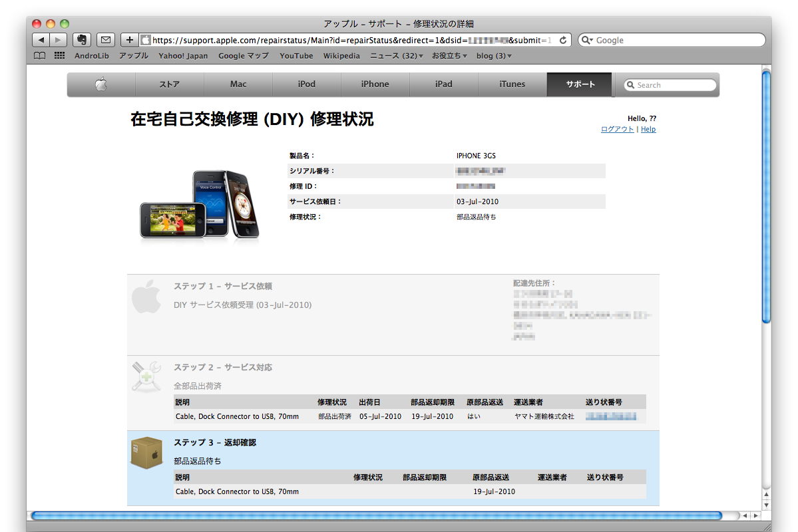Open the Google マップ bookmark

[244, 56]
